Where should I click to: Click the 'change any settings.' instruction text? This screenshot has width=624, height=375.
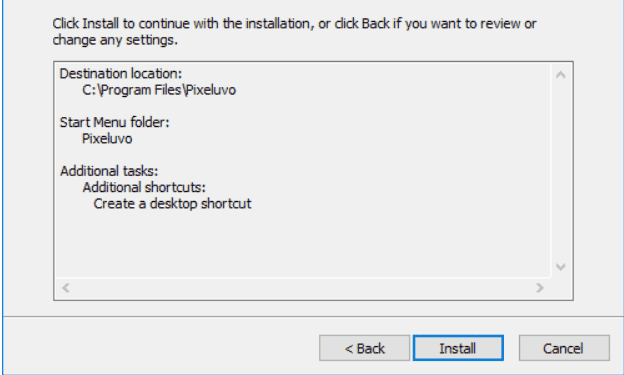tap(115, 40)
